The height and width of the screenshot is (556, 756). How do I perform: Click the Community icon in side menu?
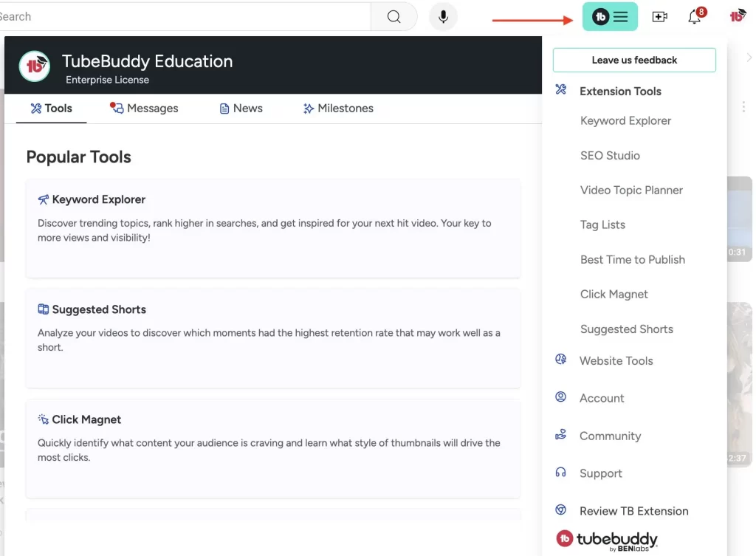[560, 434]
